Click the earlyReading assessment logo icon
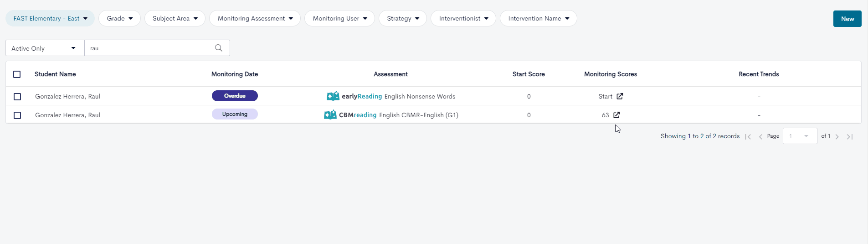This screenshot has width=868, height=244. [x=333, y=96]
